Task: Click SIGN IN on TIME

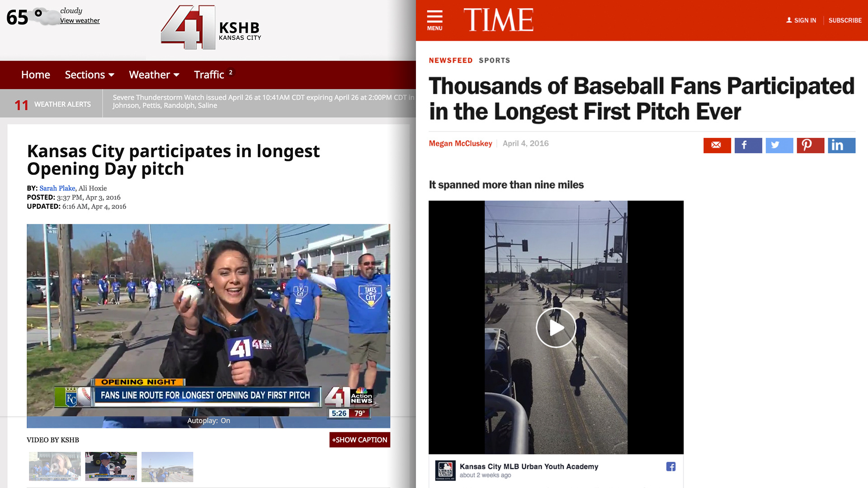Action: [805, 20]
